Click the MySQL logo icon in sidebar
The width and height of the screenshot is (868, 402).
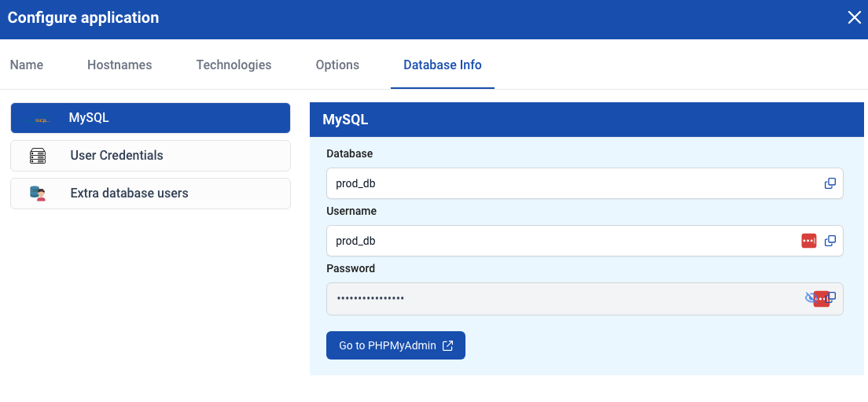click(38, 119)
